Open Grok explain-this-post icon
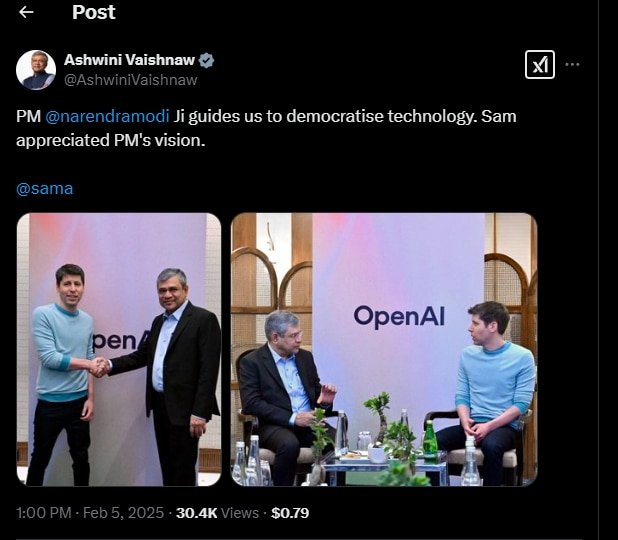The height and width of the screenshot is (540, 618). [540, 65]
